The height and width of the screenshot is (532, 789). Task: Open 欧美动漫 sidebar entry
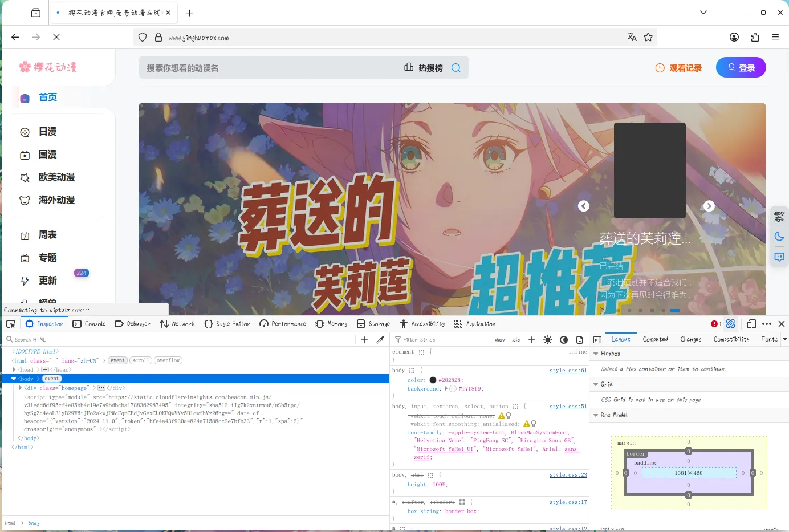pyautogui.click(x=48, y=177)
